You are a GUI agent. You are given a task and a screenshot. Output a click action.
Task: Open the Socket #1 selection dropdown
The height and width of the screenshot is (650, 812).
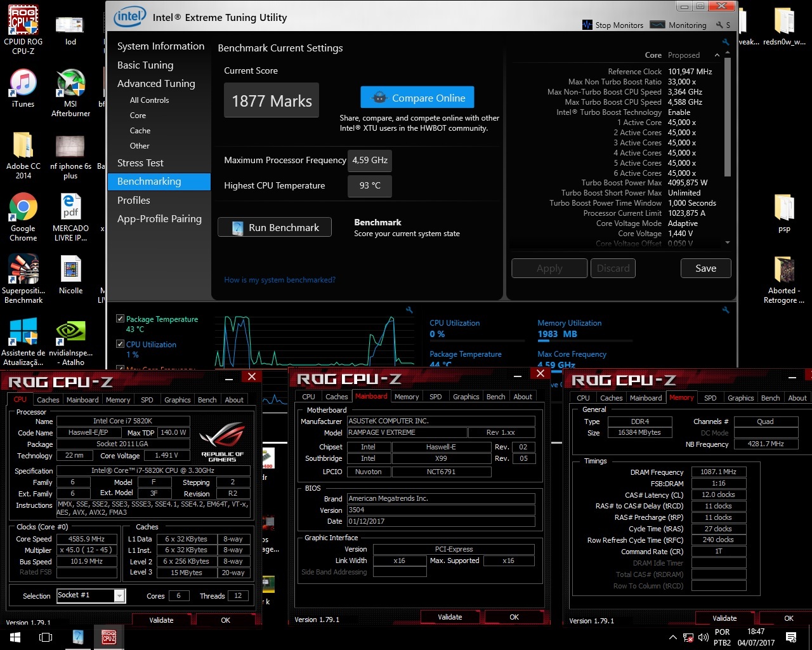[119, 595]
